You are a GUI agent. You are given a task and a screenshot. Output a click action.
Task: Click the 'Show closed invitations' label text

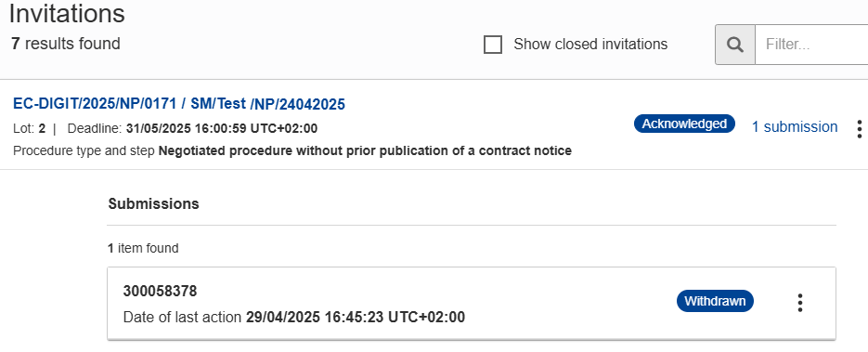pos(590,45)
